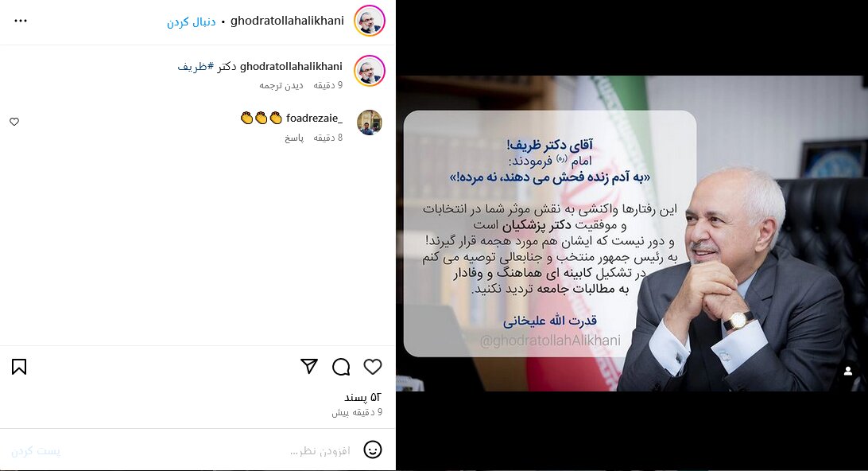Share the post using the paper plane icon
The width and height of the screenshot is (868, 471).
[309, 366]
